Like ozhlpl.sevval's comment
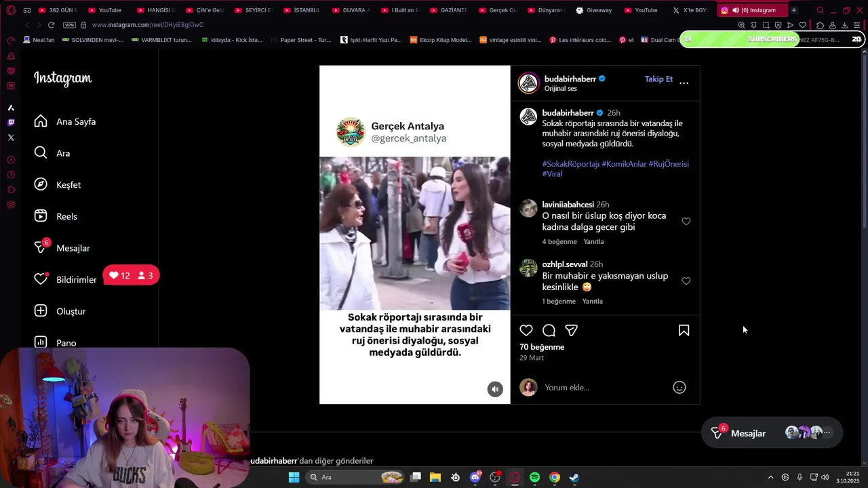Image resolution: width=868 pixels, height=488 pixels. [x=686, y=281]
